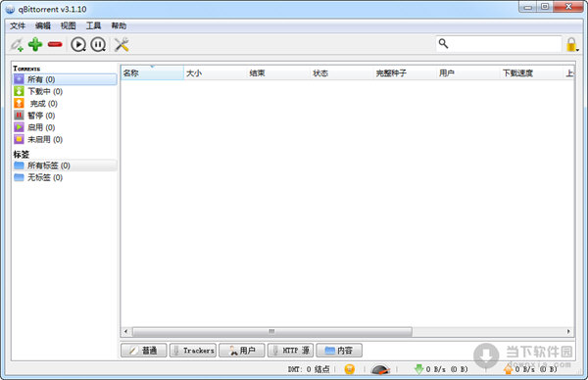588x380 pixels.
Task: Sort by the 大小 column header
Action: (x=216, y=73)
